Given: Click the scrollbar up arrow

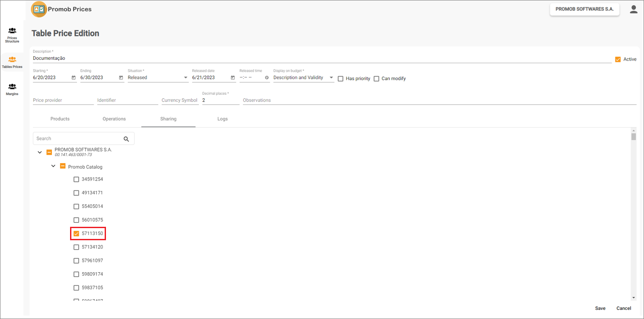Looking at the screenshot, I should coord(634,130).
